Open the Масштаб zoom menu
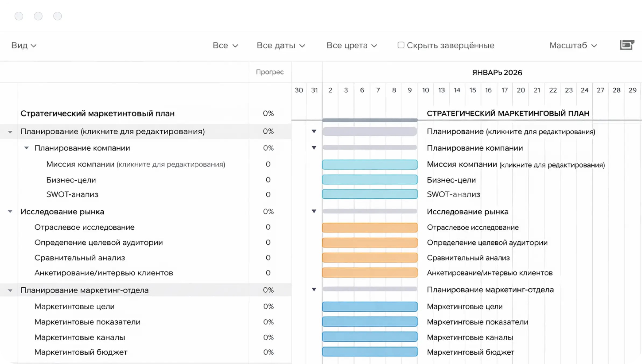 pyautogui.click(x=573, y=45)
